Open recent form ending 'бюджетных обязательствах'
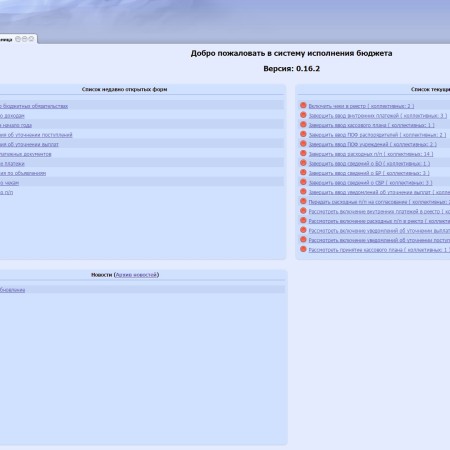450x450 pixels. tap(34, 106)
